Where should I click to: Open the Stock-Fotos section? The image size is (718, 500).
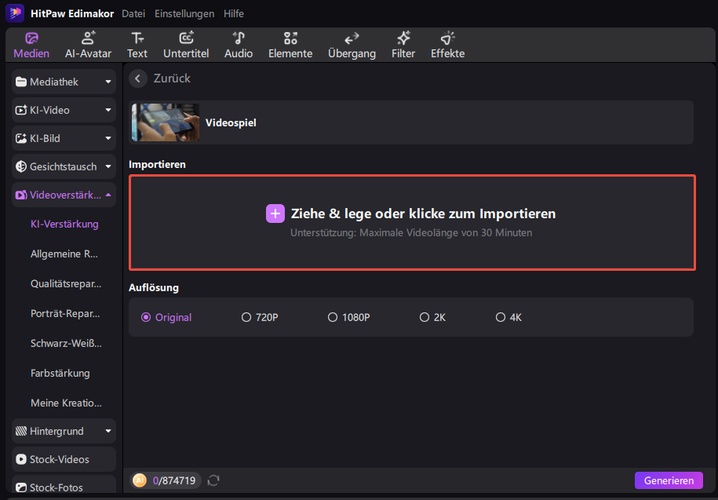pyautogui.click(x=64, y=486)
